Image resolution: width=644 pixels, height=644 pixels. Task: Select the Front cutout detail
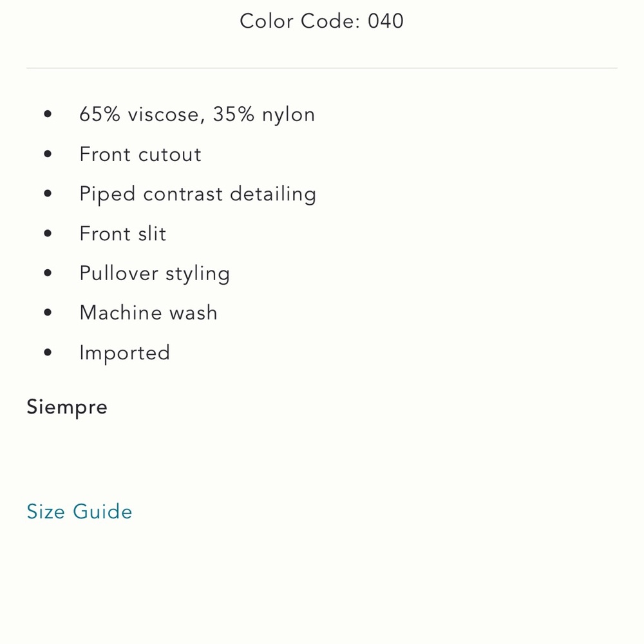140,155
